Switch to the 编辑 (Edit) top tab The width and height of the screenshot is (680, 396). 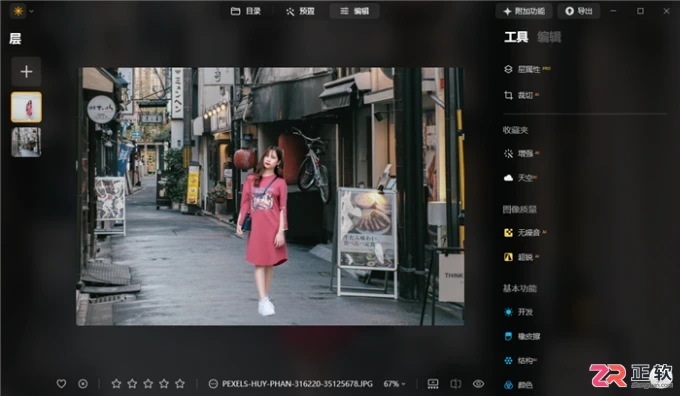[x=354, y=11]
